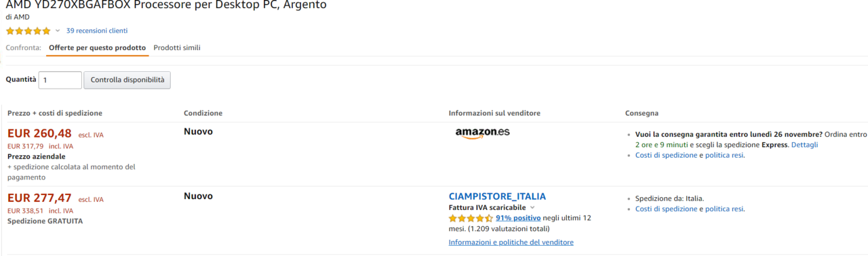Click the Controlla disponibilità button
This screenshot has width=868, height=256.
[x=127, y=80]
